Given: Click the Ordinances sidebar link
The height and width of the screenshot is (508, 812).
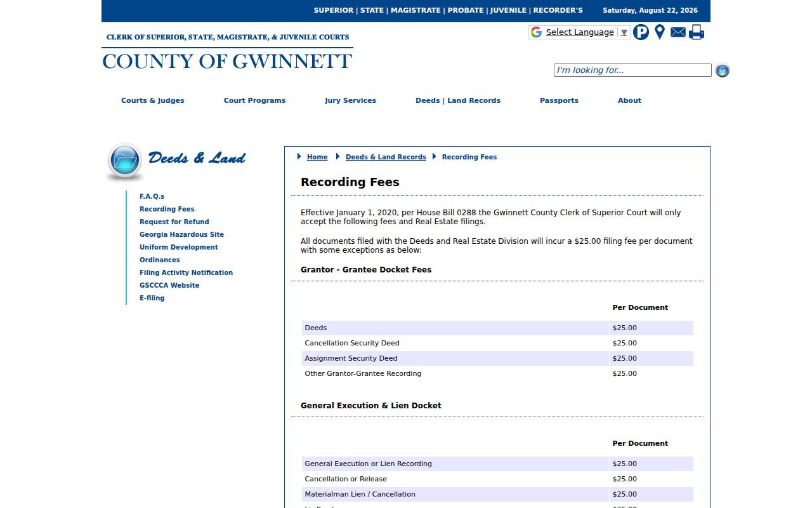Looking at the screenshot, I should [160, 260].
